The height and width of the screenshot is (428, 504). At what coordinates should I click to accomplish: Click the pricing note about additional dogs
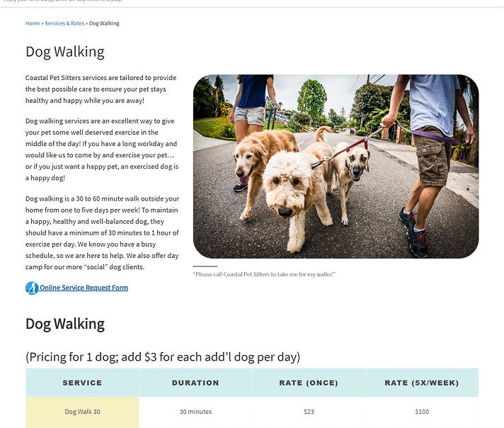163,356
